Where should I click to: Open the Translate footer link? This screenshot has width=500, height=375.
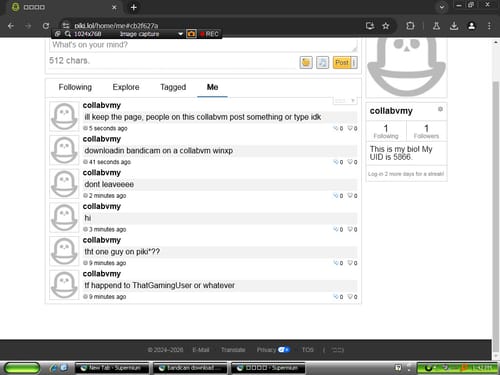[x=233, y=350]
